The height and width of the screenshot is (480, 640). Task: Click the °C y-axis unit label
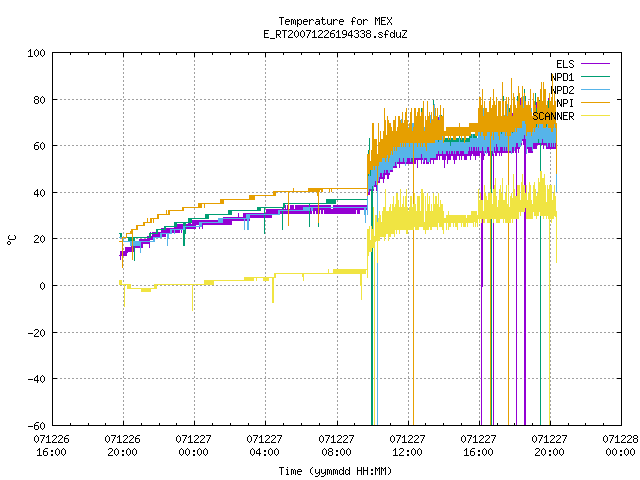11,240
